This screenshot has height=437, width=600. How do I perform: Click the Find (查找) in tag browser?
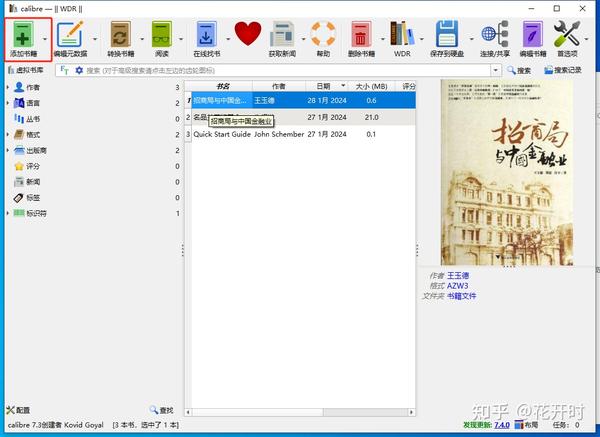click(x=161, y=410)
